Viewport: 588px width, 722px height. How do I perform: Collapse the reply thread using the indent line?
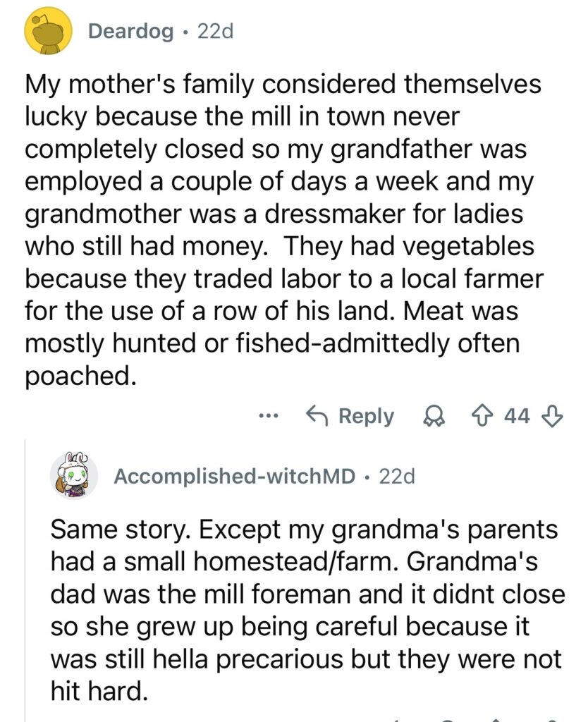click(26, 578)
